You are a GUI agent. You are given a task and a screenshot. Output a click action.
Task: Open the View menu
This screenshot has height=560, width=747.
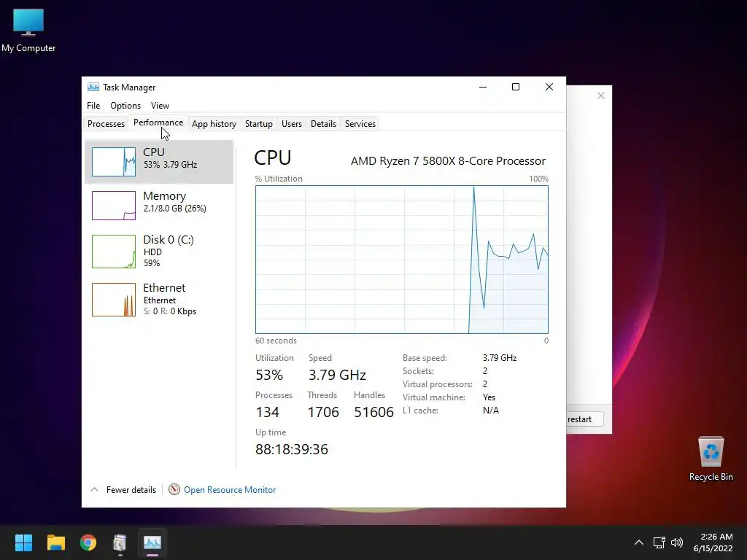[x=160, y=105]
